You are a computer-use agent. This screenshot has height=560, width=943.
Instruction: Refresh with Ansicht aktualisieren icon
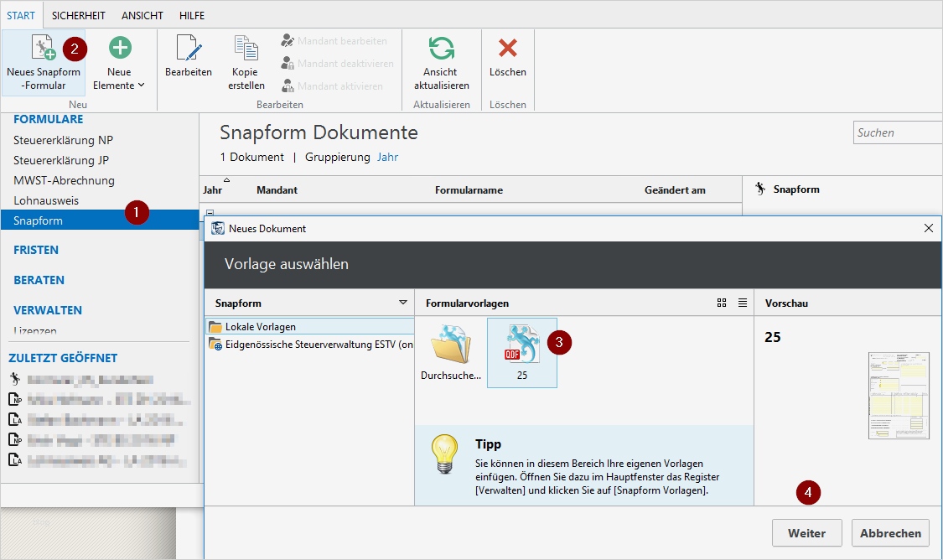point(442,48)
